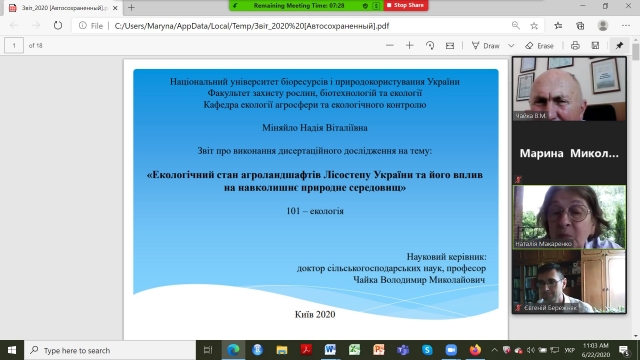Open a new browser tab
640x360 pixels.
click(x=131, y=7)
